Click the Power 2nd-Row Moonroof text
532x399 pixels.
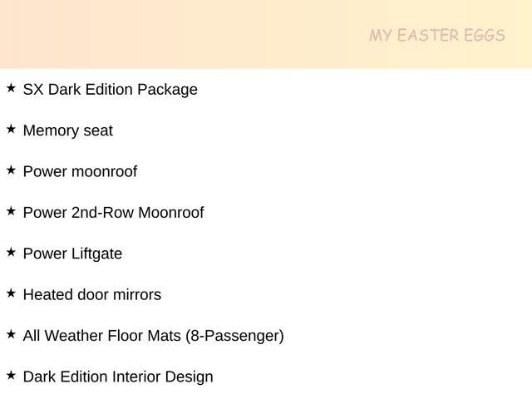[113, 213]
